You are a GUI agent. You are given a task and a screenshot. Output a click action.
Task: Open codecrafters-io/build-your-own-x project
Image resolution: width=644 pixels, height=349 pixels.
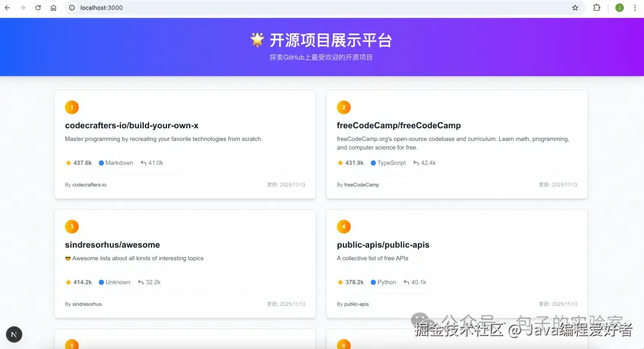131,125
